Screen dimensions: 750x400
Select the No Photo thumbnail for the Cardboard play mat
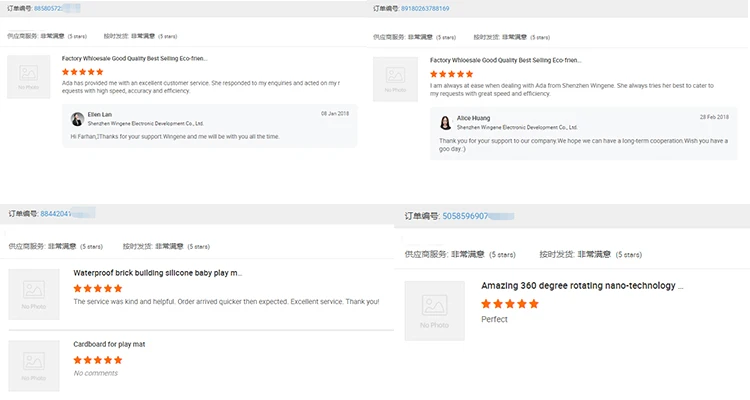pos(34,365)
